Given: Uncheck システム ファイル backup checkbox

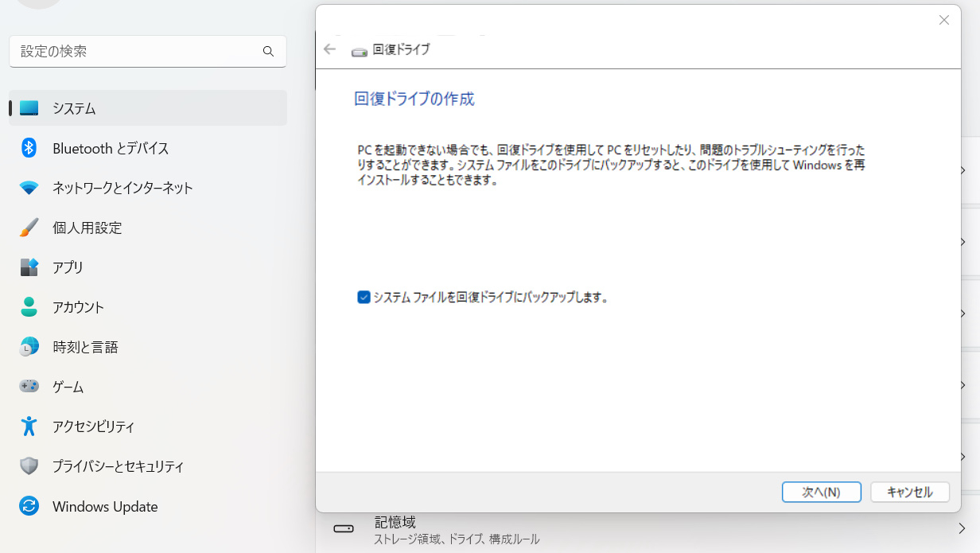Looking at the screenshot, I should pyautogui.click(x=364, y=298).
